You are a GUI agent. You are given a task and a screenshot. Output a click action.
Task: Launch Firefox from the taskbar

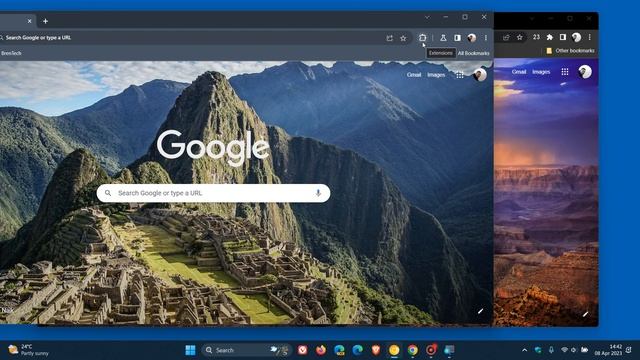[x=321, y=350]
